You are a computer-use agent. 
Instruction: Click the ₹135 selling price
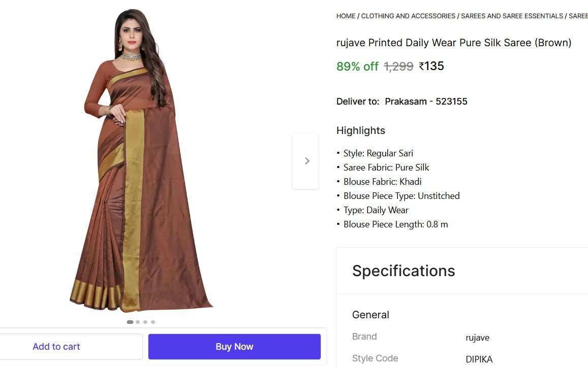click(x=431, y=66)
